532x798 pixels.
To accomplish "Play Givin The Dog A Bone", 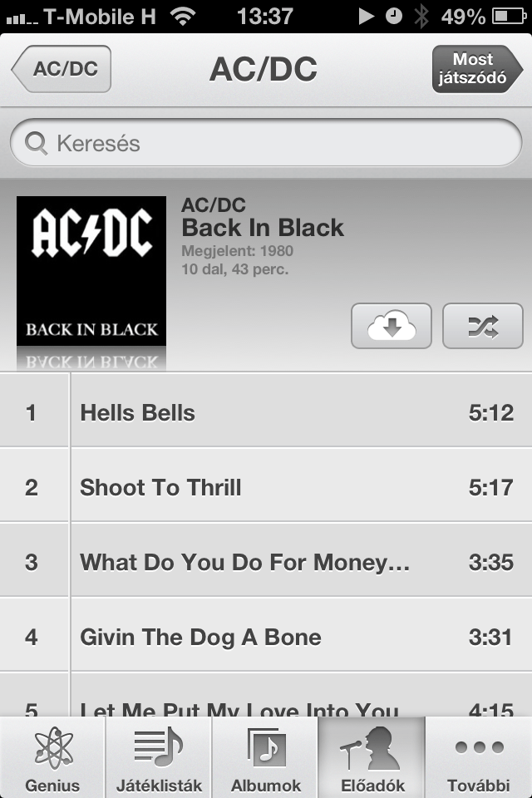I will [x=266, y=635].
